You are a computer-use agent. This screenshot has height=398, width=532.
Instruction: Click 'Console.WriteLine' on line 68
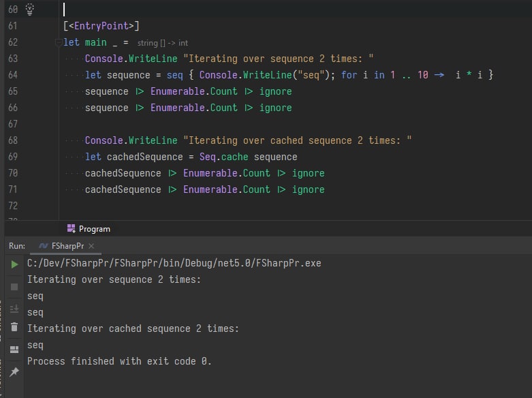click(x=131, y=140)
